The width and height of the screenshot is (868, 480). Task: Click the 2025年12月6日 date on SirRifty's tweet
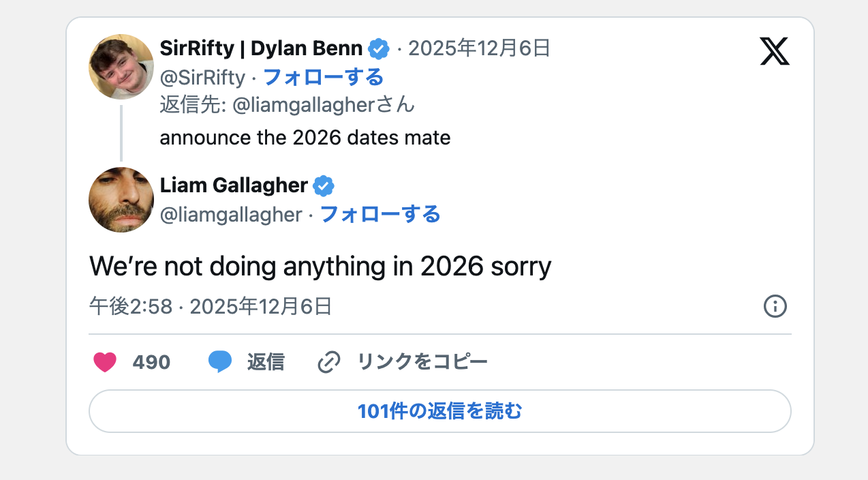coord(477,48)
